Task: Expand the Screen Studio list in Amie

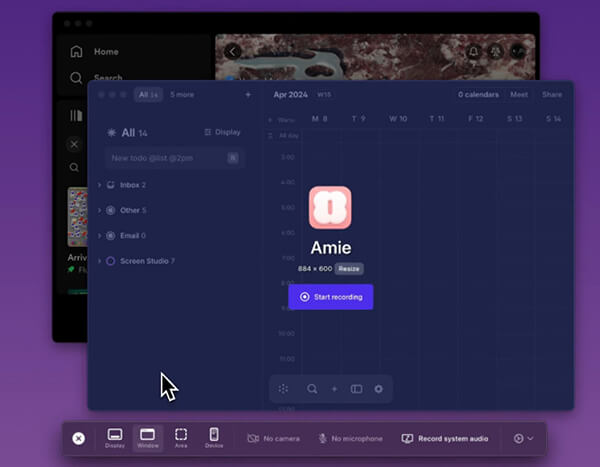Action: (x=99, y=261)
